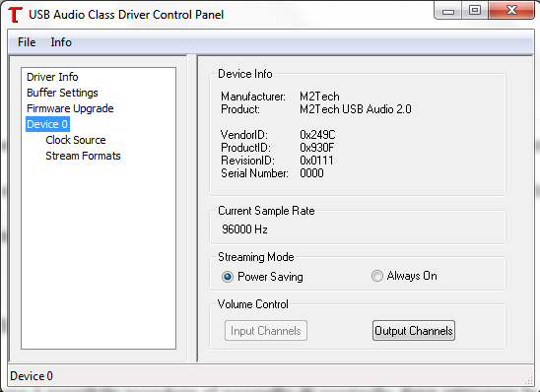
Task: Minimize the control panel window
Action: pos(447,10)
